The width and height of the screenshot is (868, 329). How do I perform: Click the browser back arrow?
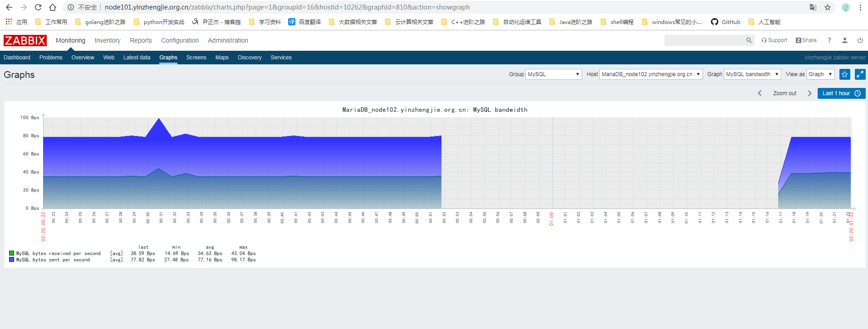point(9,7)
